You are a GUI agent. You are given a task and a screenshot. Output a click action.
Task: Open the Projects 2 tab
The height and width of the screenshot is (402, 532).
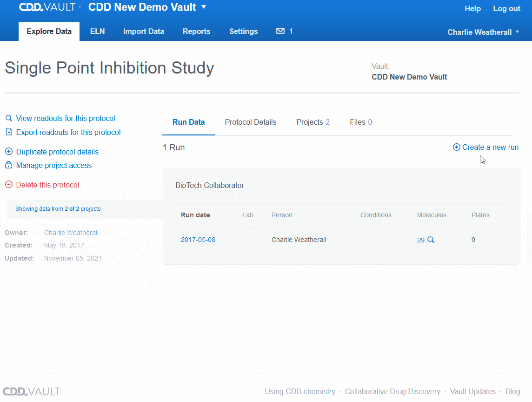coord(313,122)
